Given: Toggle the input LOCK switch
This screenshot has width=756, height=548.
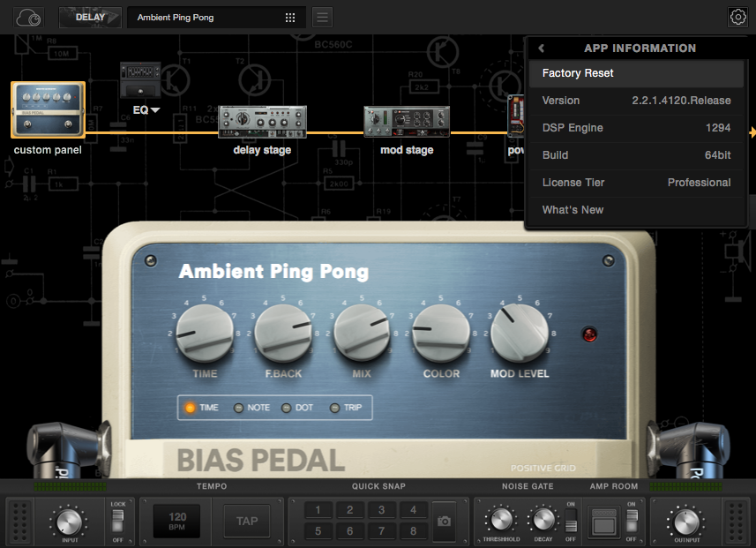Looking at the screenshot, I should click(117, 522).
